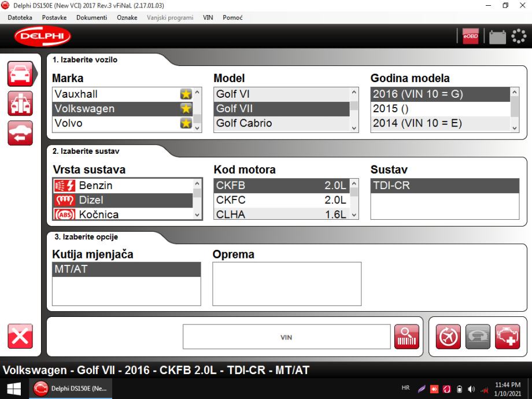Select Kočnica system type
The image size is (532, 399).
pos(123,214)
